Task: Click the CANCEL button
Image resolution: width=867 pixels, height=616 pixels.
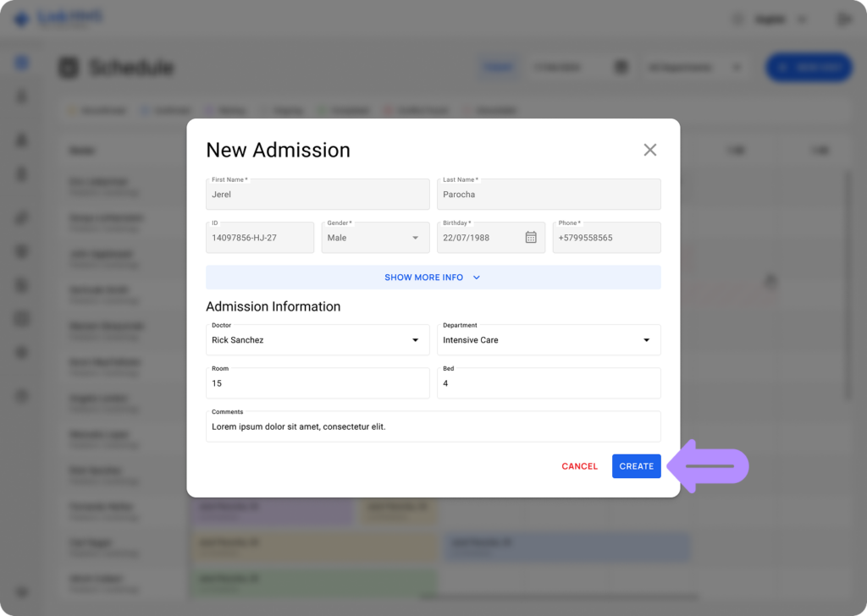Action: [x=579, y=465]
